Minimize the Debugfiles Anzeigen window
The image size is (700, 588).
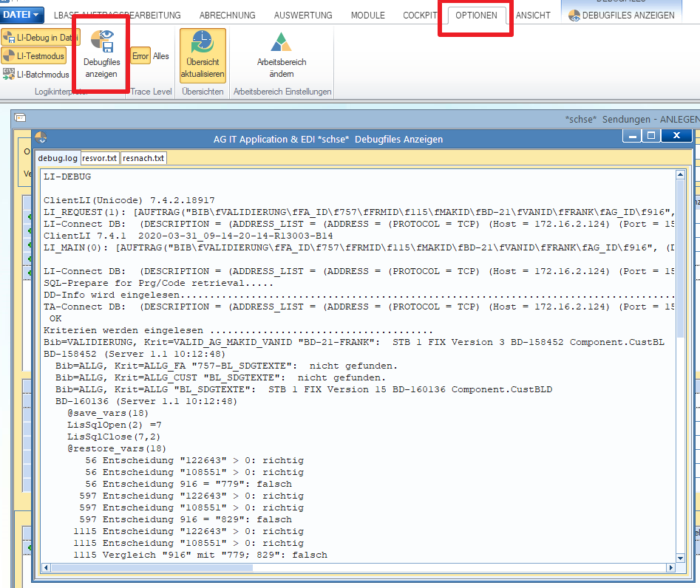click(632, 136)
